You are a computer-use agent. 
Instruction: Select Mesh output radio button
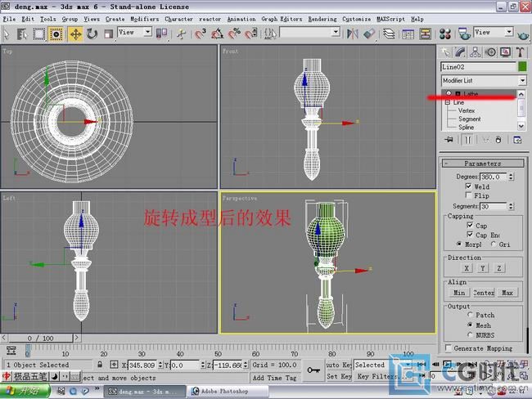pos(470,325)
